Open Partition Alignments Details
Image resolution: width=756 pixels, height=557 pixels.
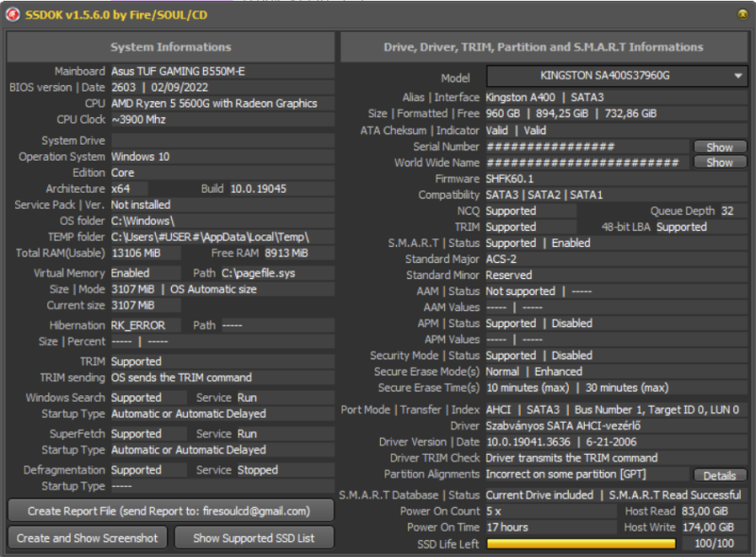point(720,476)
